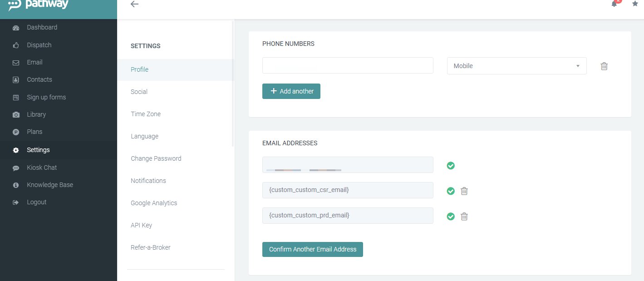
Task: Open the Change Password settings page
Action: pyautogui.click(x=156, y=158)
